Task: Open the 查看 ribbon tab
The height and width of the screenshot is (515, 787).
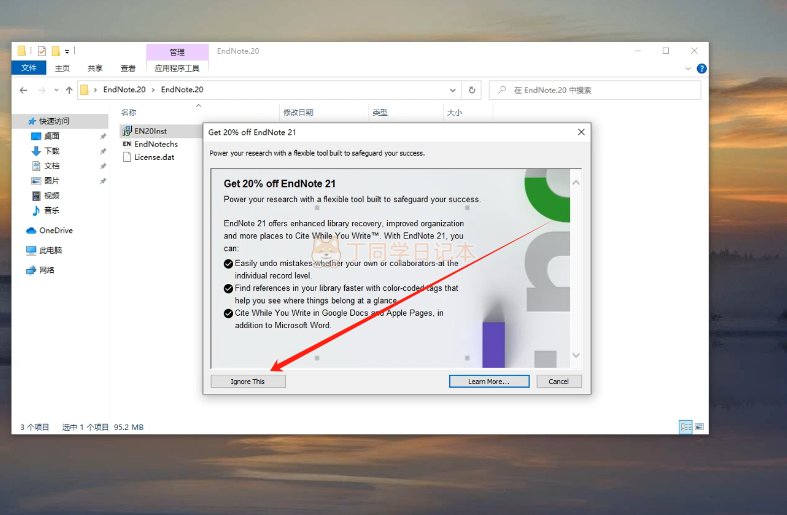Action: point(128,68)
